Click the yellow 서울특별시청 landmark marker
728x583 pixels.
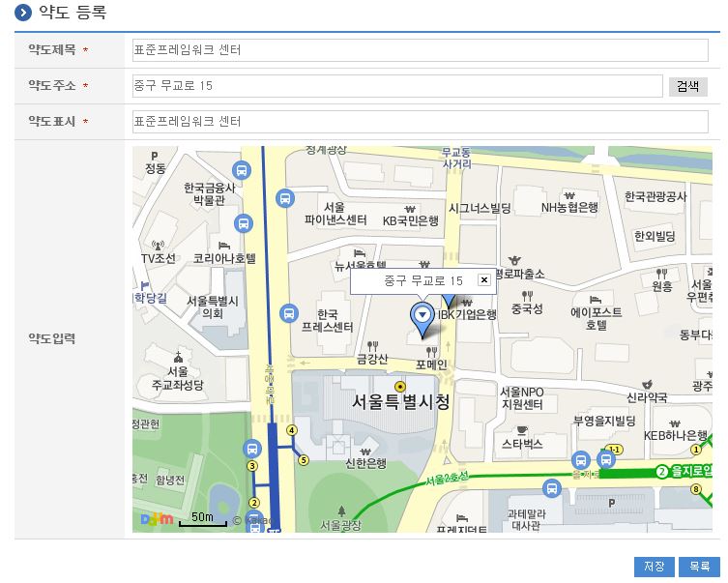[x=400, y=387]
